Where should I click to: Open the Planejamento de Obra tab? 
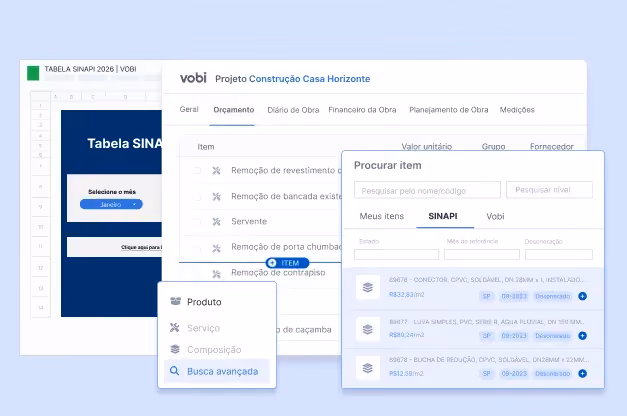click(449, 110)
